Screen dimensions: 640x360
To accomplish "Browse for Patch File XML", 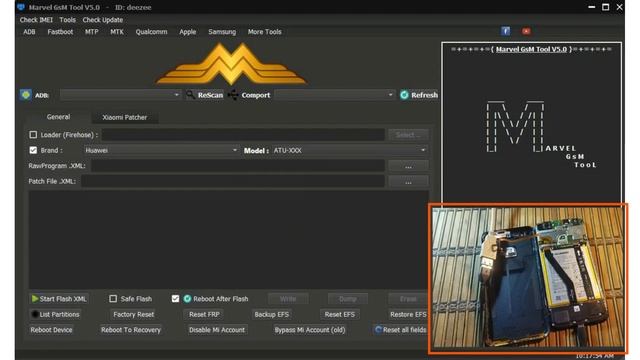I will [x=408, y=181].
